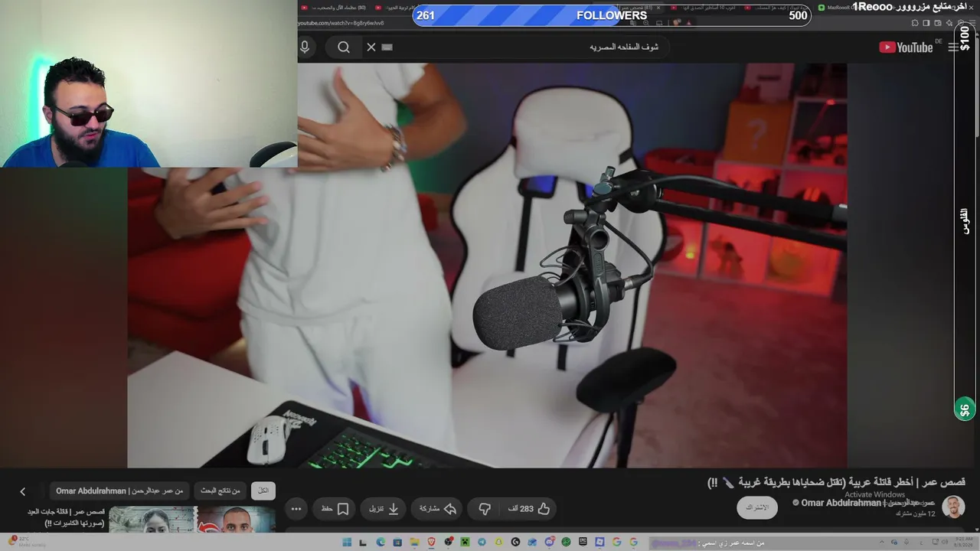Open Brave browser from the taskbar
The width and height of the screenshot is (980, 551).
pyautogui.click(x=431, y=543)
